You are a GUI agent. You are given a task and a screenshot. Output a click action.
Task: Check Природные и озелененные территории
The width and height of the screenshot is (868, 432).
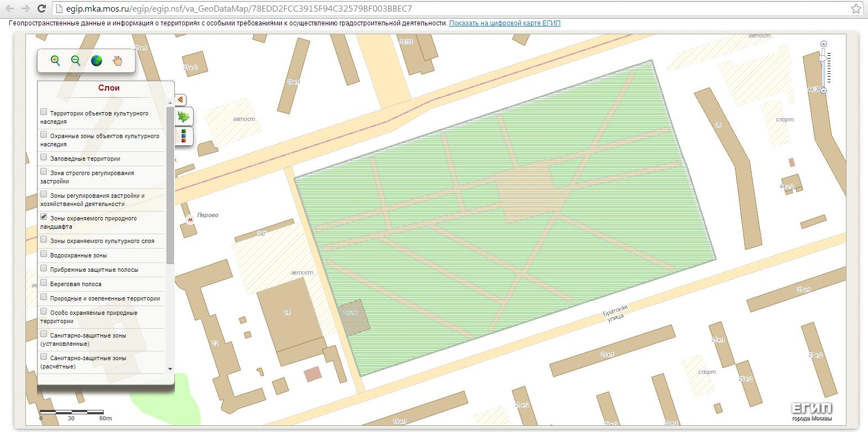click(x=44, y=297)
